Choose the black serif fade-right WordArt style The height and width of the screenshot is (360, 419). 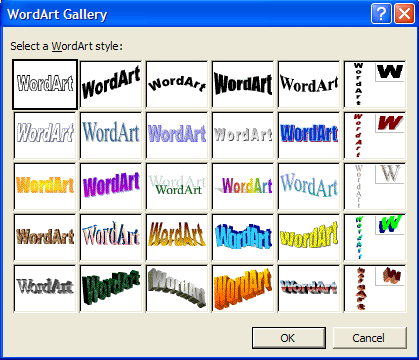(x=309, y=84)
